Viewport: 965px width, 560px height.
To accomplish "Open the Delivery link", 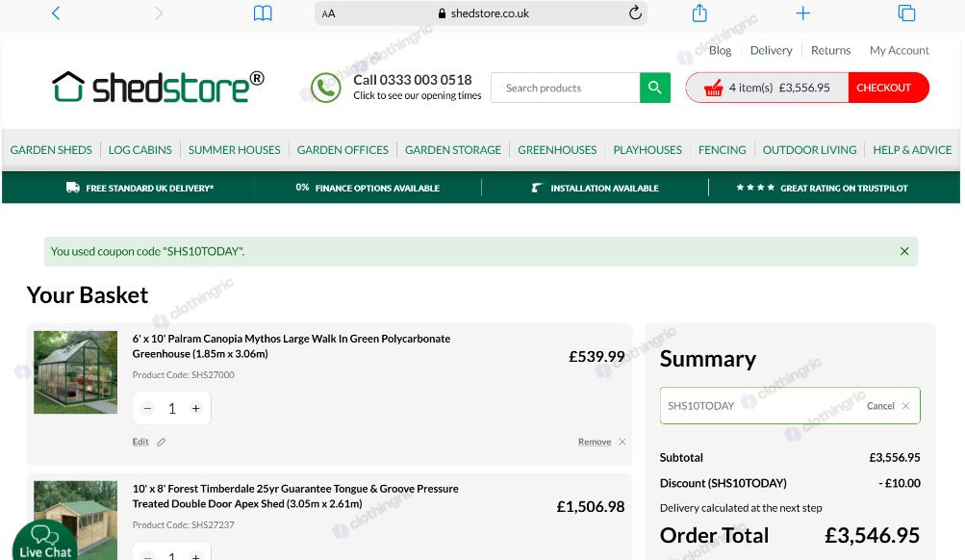I will pos(771,50).
